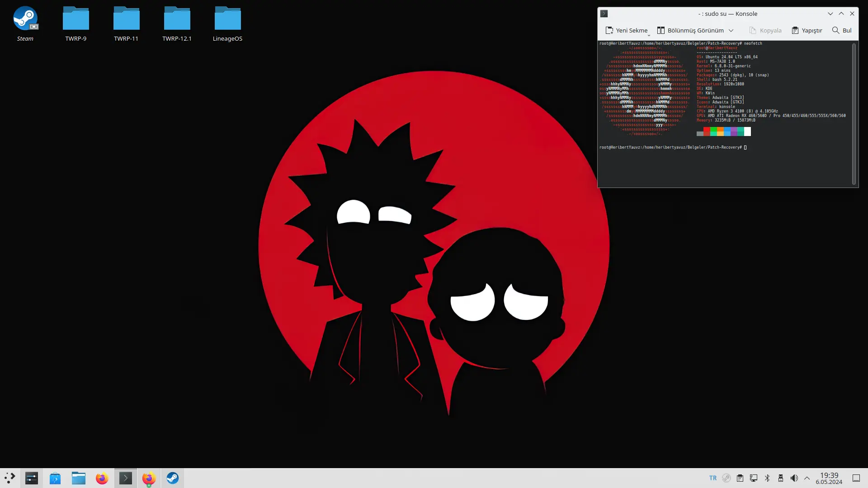Launch Firefox without the green badge
The image size is (868, 488).
coord(102,478)
